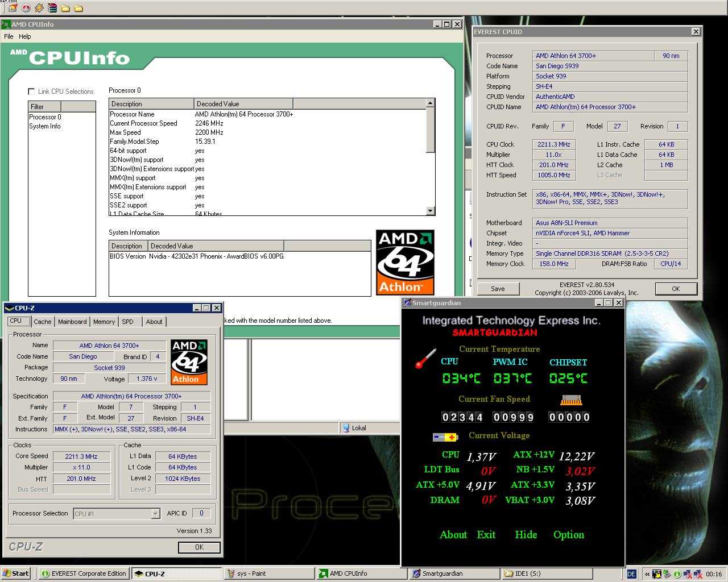The height and width of the screenshot is (582, 728).
Task: Click the scroll-up arrow in the processor table
Action: (430, 104)
